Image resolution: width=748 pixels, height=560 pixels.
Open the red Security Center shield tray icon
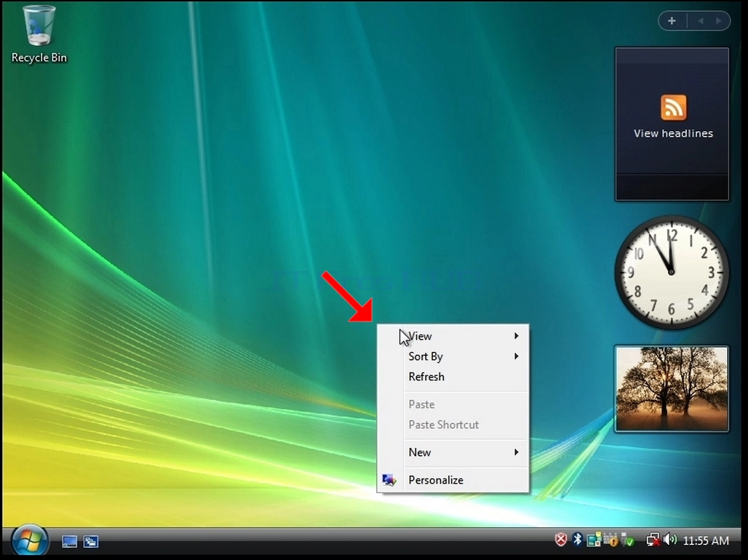(x=561, y=540)
